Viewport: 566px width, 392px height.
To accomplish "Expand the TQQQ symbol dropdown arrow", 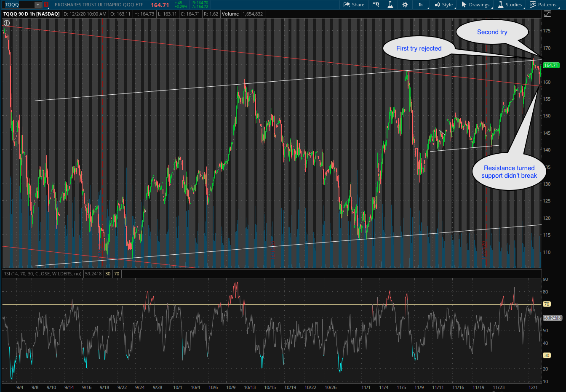I will (x=38, y=5).
